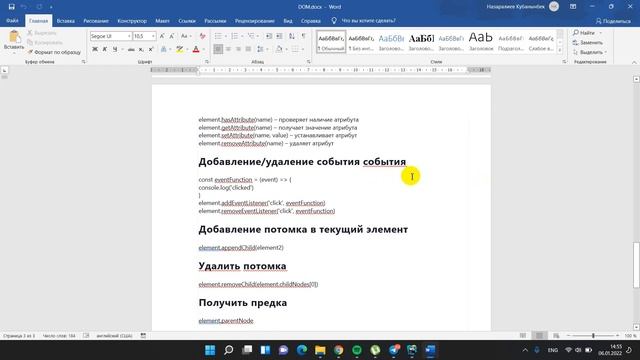Click the vertical scrollbar thumb
Screen dimensions: 640x360
[636, 264]
